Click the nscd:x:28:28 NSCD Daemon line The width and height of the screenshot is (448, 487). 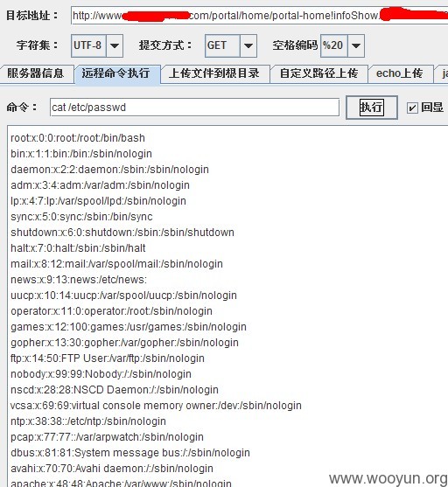point(115,390)
